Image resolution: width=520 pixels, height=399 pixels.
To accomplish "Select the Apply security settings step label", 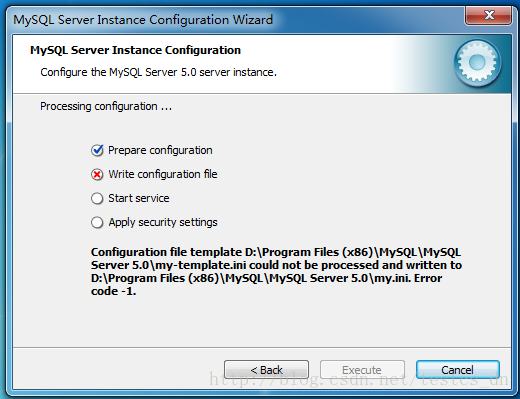I will pos(163,222).
